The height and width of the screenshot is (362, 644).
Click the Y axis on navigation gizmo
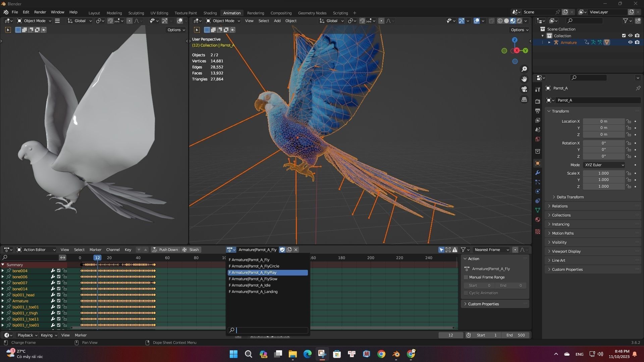(x=525, y=51)
